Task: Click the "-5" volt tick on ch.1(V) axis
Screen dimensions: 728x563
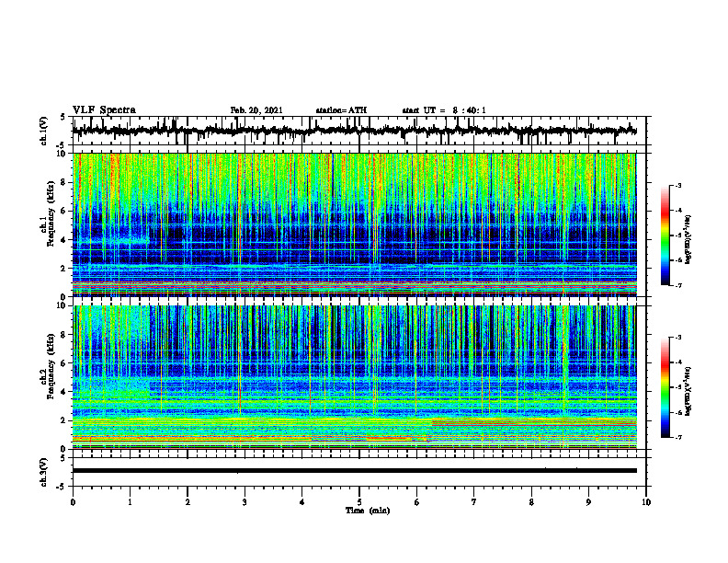Action: tap(61, 145)
